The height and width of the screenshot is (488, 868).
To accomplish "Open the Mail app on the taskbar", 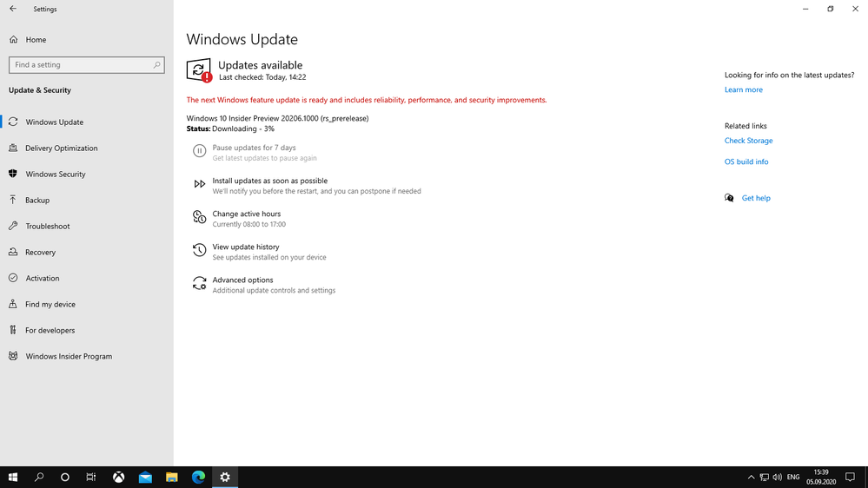I will [x=145, y=477].
